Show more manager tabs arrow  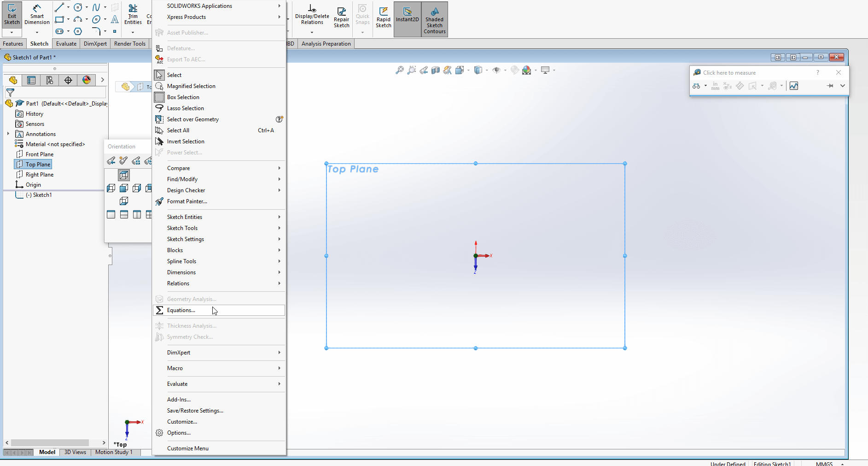pos(102,80)
